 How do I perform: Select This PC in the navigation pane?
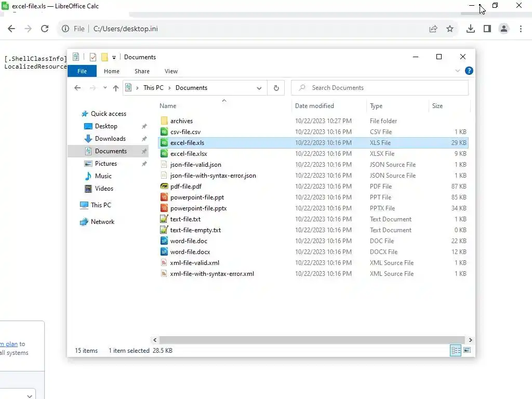point(101,205)
